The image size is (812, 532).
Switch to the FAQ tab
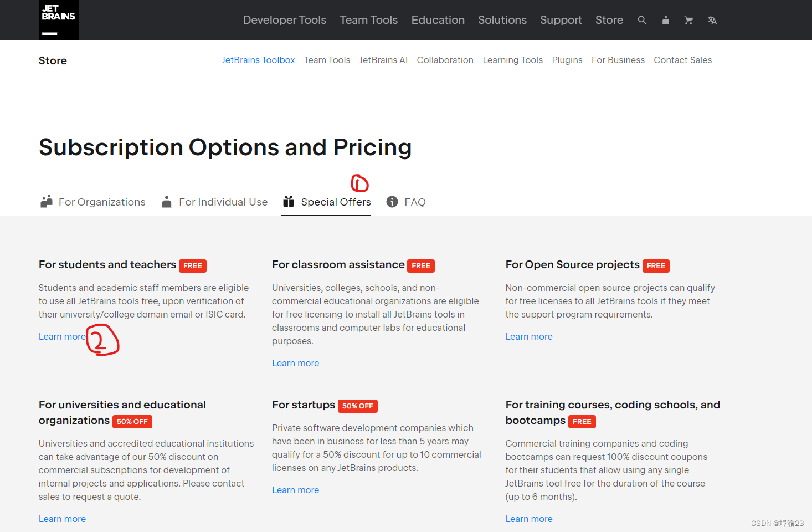click(x=406, y=202)
